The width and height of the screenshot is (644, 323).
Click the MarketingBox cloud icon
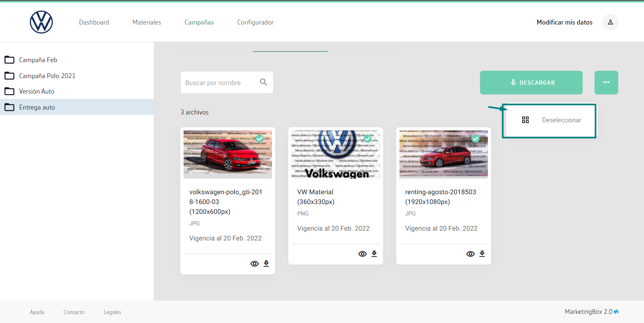pos(616,312)
